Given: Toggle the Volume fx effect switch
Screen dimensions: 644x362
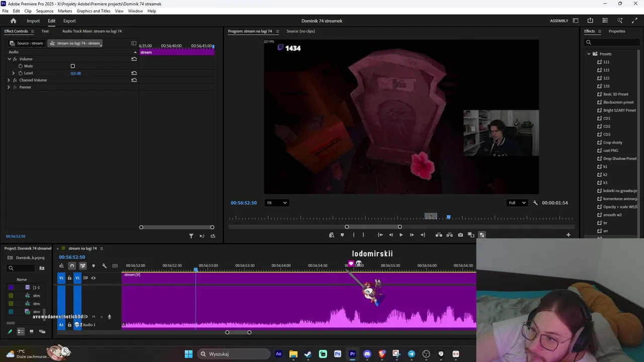Looking at the screenshot, I should point(15,59).
